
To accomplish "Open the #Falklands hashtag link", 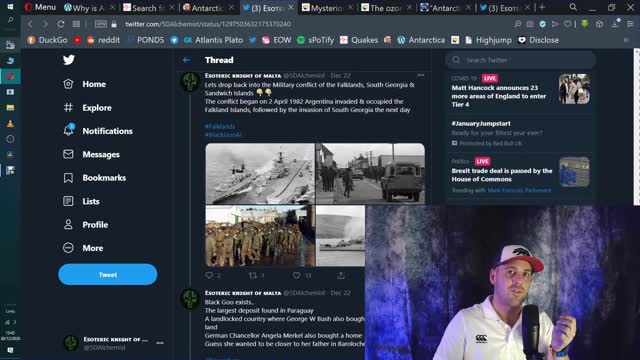I will (220, 127).
